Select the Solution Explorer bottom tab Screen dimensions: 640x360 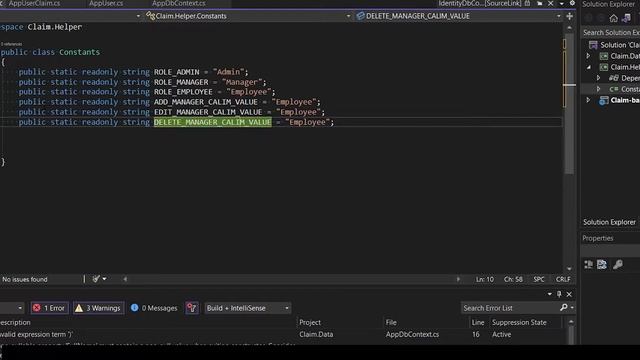609,222
